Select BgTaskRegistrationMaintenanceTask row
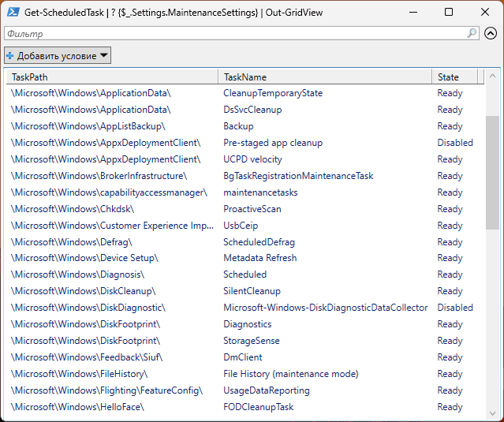 245,176
